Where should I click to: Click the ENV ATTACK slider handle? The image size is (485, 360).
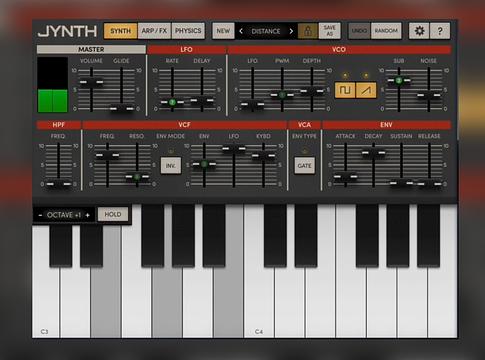[346, 177]
